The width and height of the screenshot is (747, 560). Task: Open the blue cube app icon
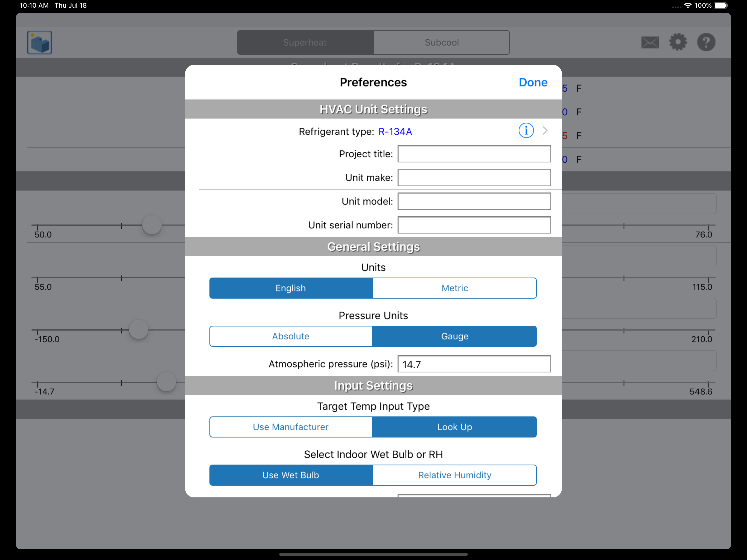click(x=40, y=43)
